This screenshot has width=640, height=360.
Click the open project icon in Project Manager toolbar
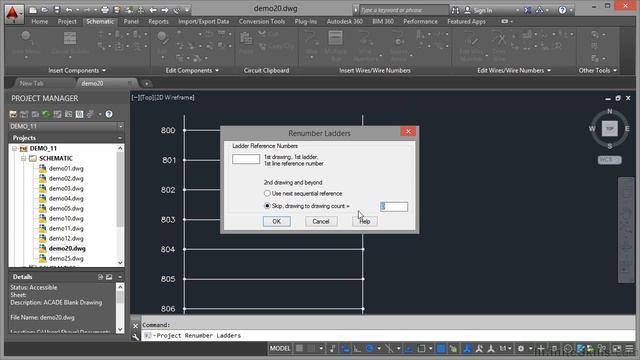(13, 114)
